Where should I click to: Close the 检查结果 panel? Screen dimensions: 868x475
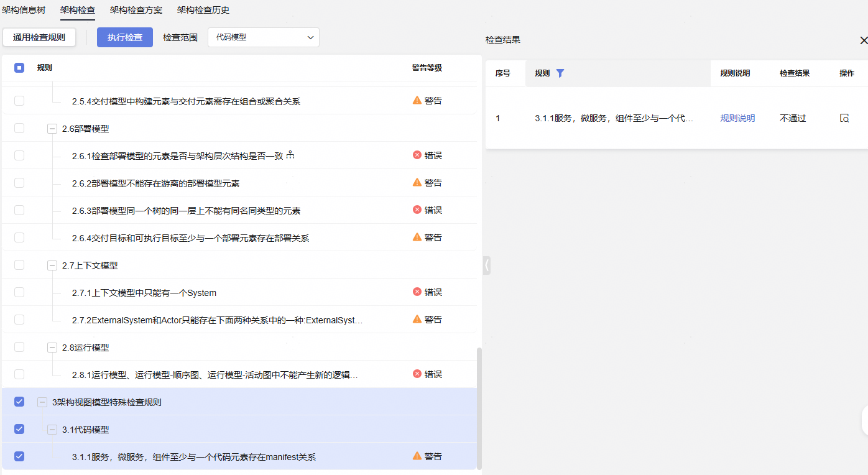click(x=863, y=40)
